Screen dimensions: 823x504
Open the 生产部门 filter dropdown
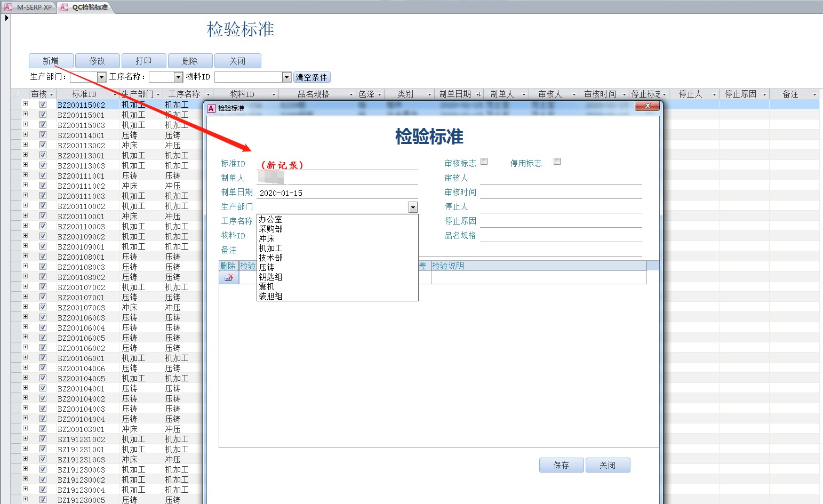point(101,77)
